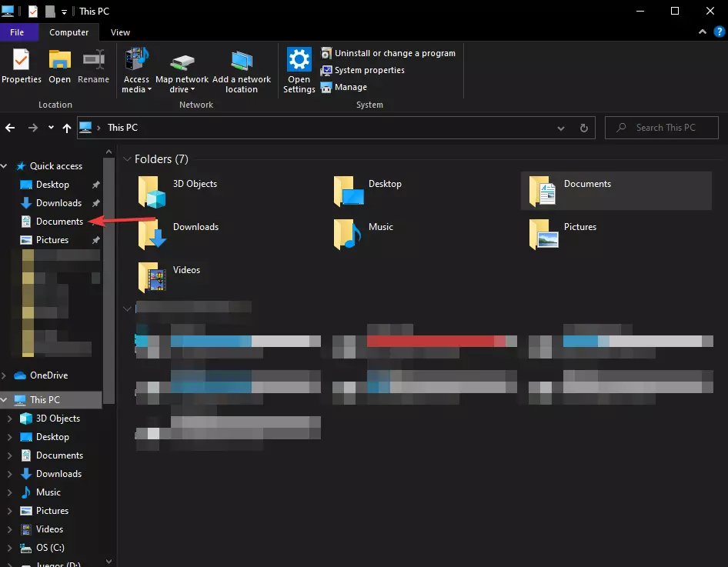The width and height of the screenshot is (728, 567).
Task: Switch to the View ribbon tab
Action: pyautogui.click(x=120, y=32)
